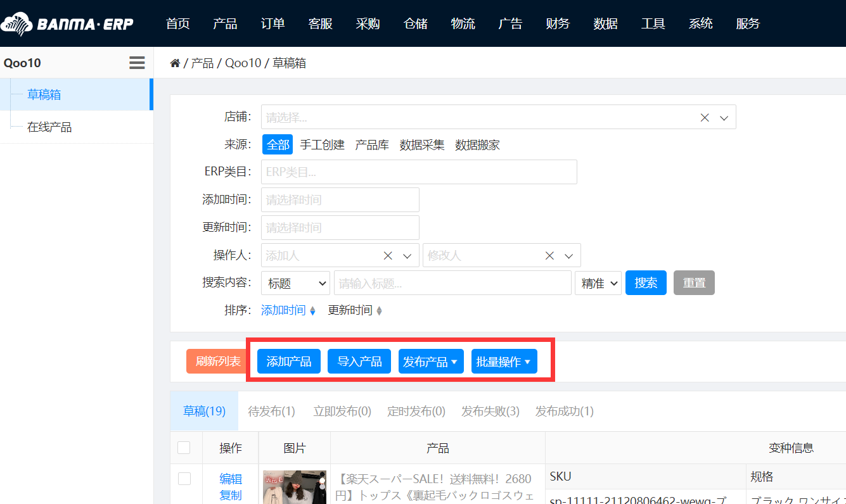846x504 pixels.
Task: Open the 数据 top menu
Action: coord(606,24)
